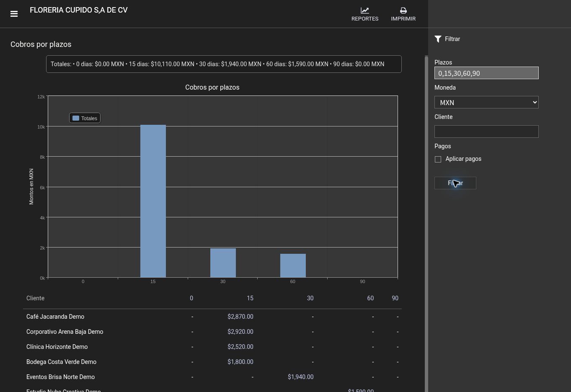571x392 pixels.
Task: Click the 30 column header in the table
Action: coord(310,298)
